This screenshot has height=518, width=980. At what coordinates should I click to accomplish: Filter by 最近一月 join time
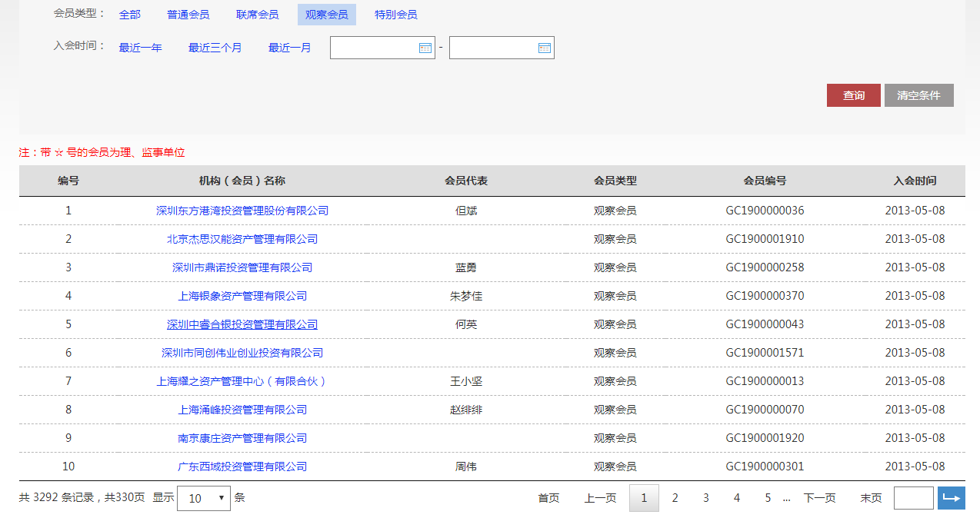click(x=290, y=48)
